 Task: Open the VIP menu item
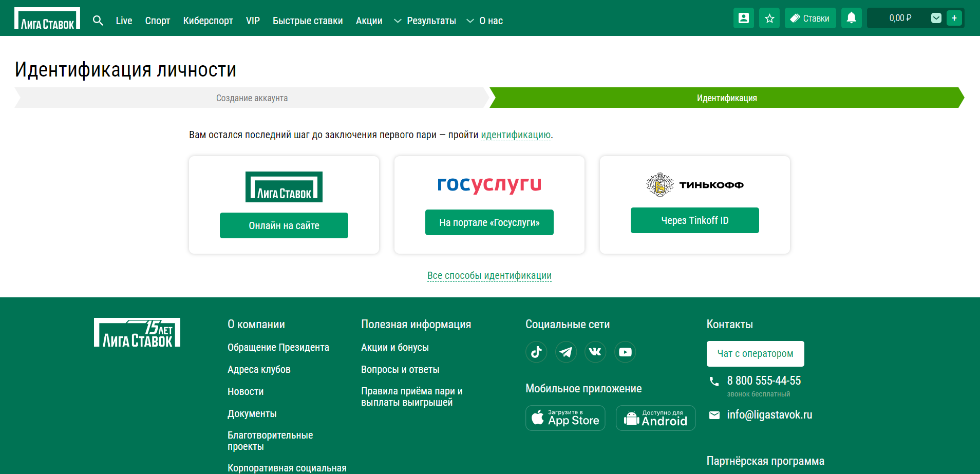[x=253, y=21]
